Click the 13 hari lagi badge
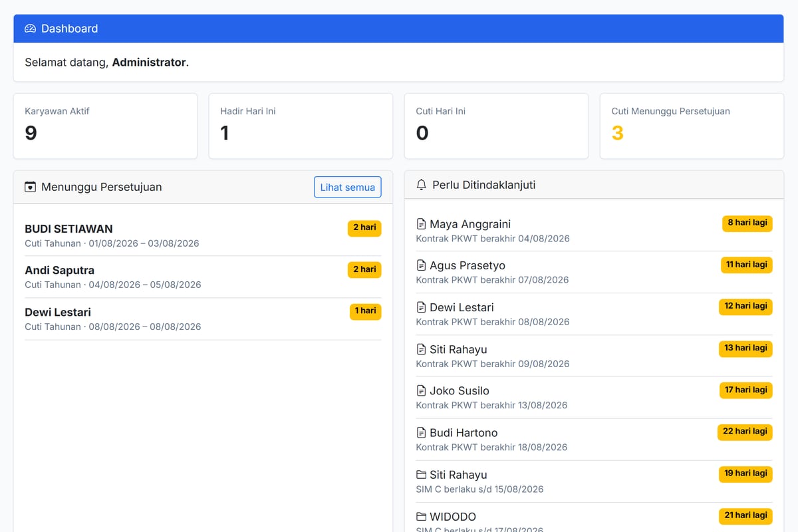The width and height of the screenshot is (798, 532). click(x=746, y=348)
